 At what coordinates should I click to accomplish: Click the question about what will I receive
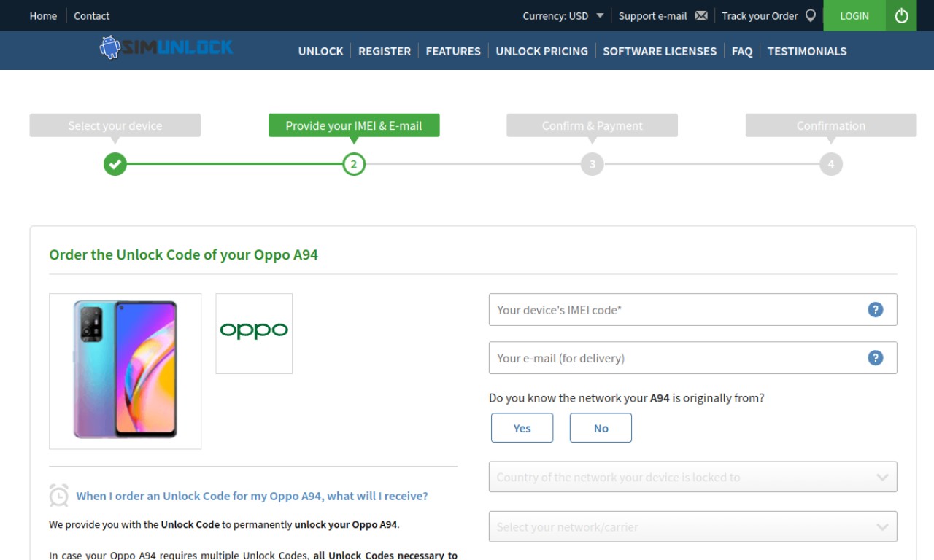252,496
